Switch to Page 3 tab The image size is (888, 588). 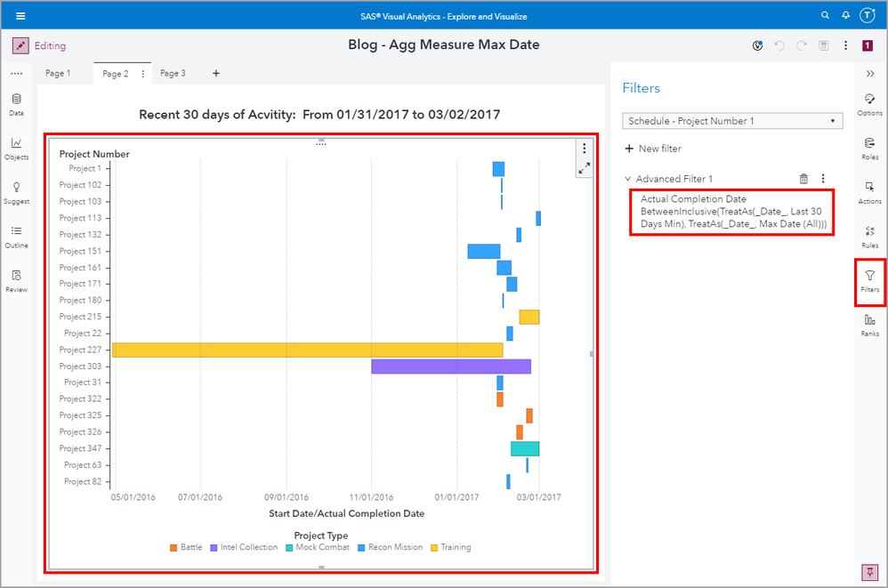tap(173, 73)
